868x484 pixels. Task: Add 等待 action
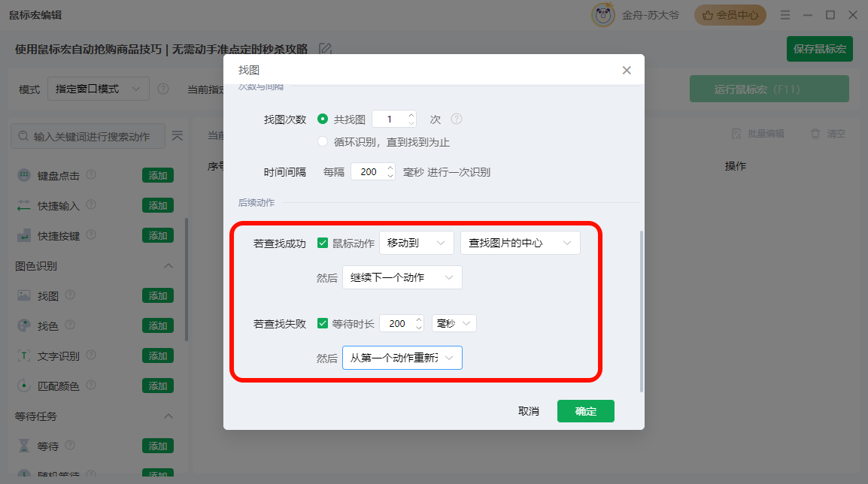pos(158,446)
